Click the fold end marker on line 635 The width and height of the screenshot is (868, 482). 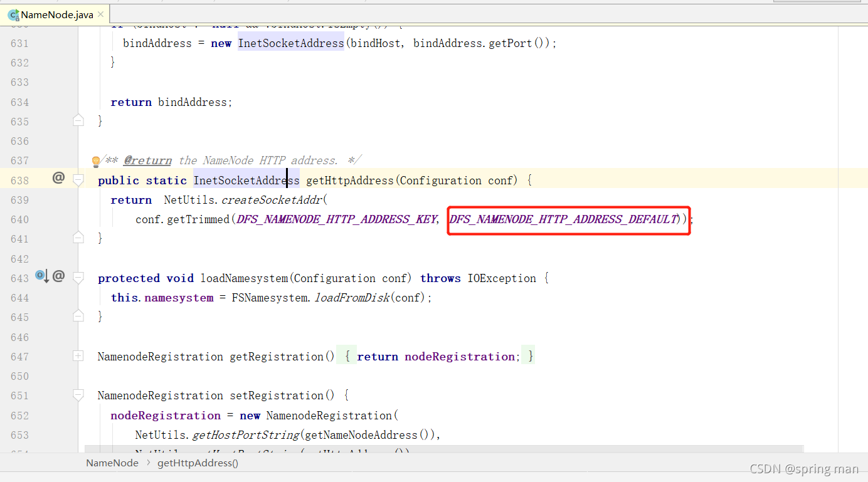(x=78, y=120)
